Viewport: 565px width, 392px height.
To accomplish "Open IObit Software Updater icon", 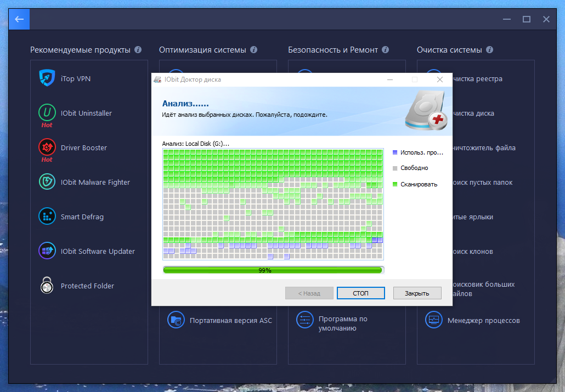I will coord(47,251).
